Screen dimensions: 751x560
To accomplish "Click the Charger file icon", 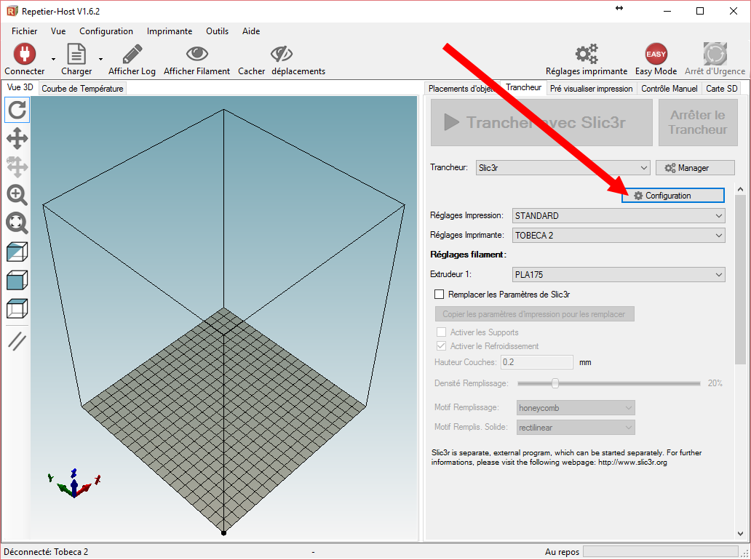I will tap(76, 54).
